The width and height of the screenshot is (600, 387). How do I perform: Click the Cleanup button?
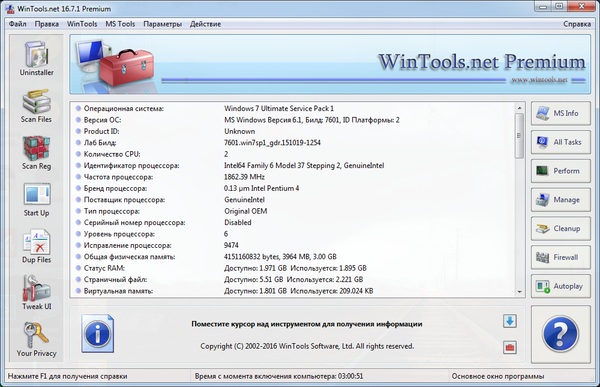click(x=561, y=229)
